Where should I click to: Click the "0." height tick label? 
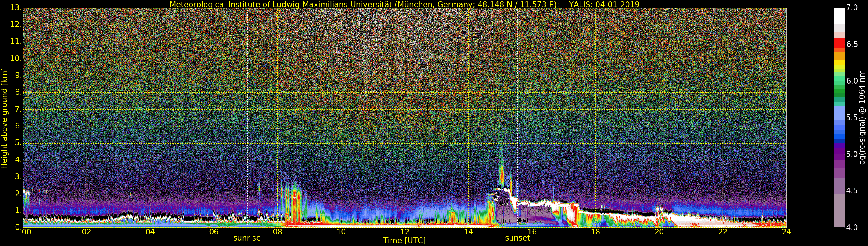(18, 227)
